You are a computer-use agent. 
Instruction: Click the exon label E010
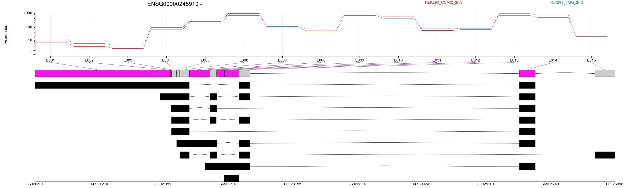398,60
